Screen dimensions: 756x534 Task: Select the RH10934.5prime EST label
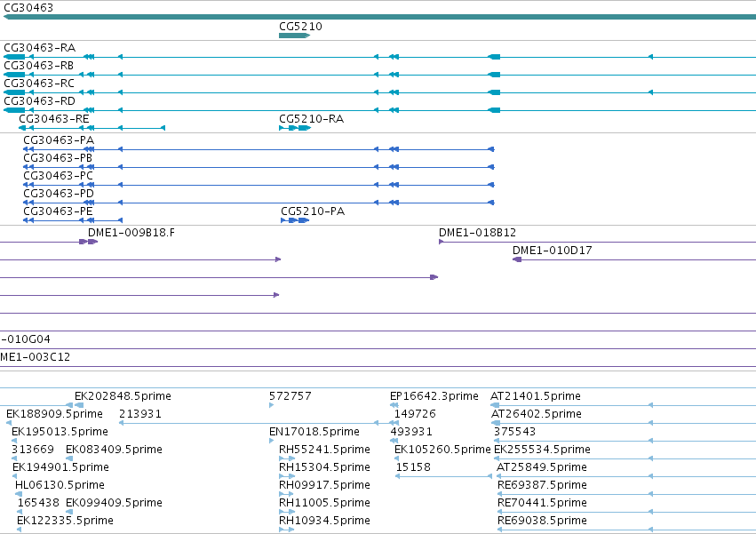(324, 521)
